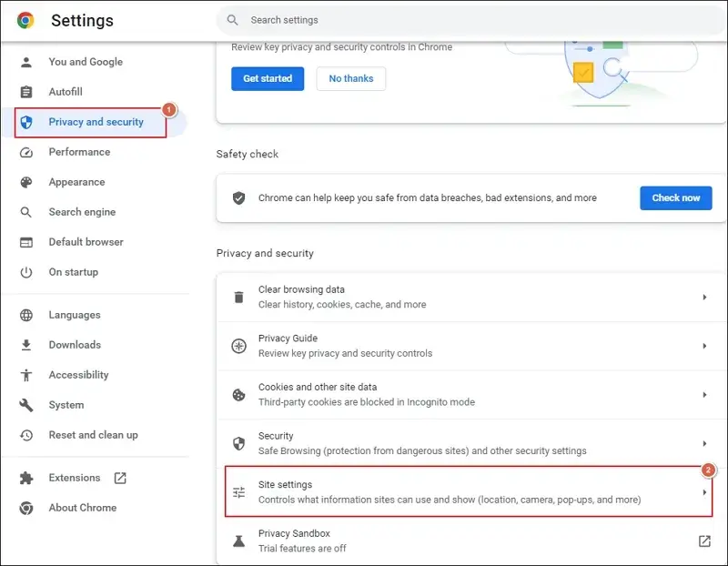Viewport: 728px width, 566px height.
Task: Click the No thanks button
Action: [351, 79]
